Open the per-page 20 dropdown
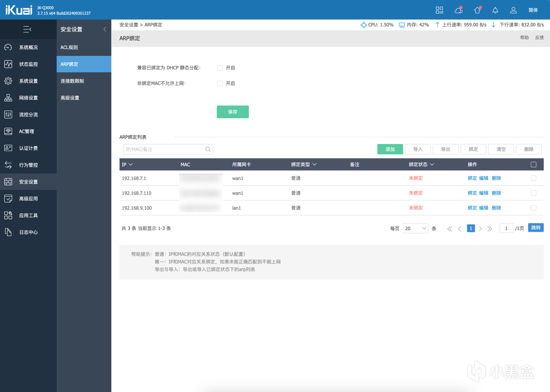550x392 pixels. point(416,229)
